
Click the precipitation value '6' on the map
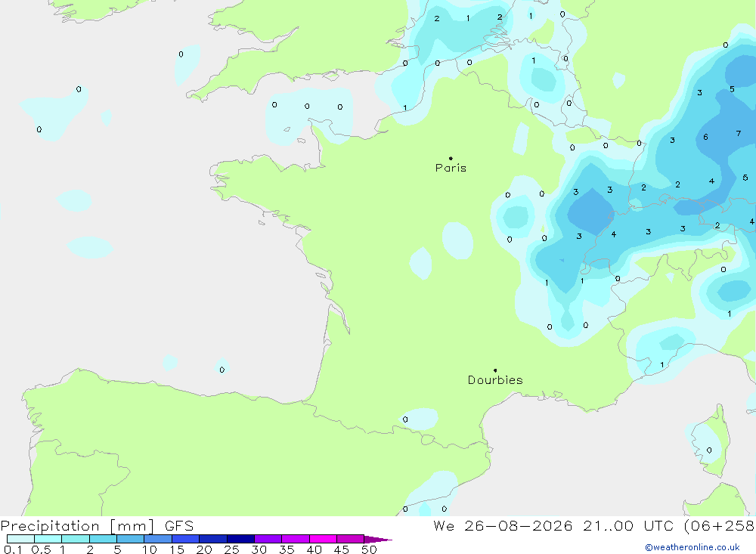pyautogui.click(x=705, y=137)
